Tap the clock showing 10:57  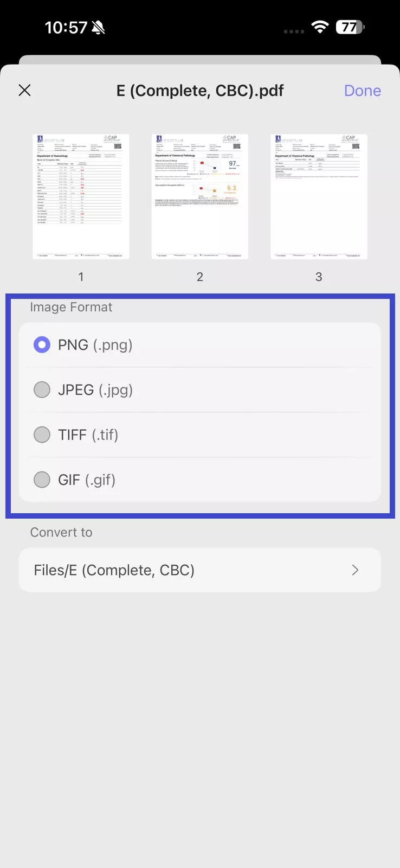click(68, 27)
